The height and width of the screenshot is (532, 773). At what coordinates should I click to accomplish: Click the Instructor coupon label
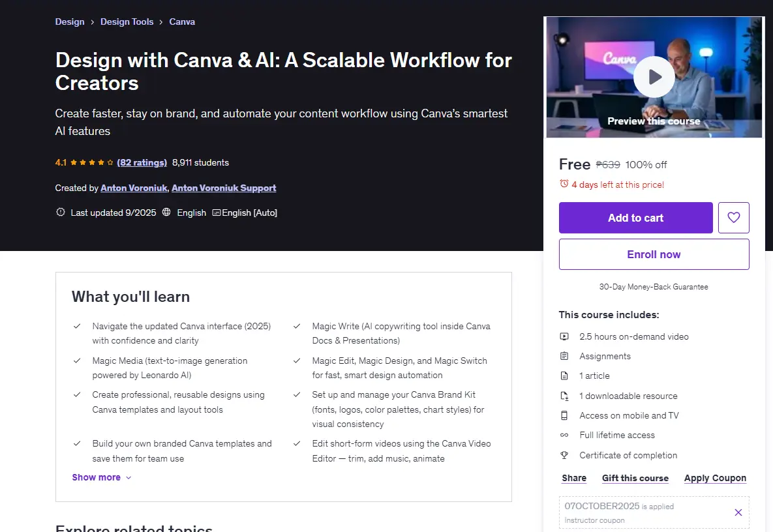coord(594,520)
